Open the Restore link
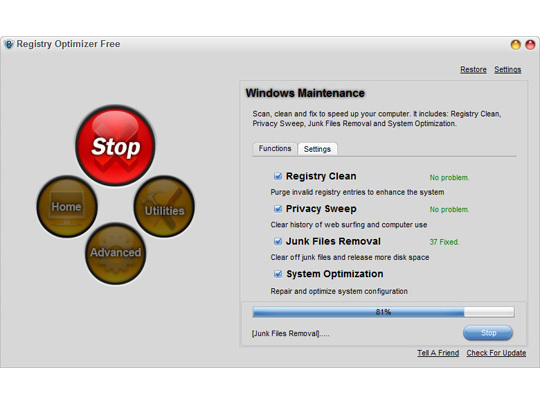This screenshot has height=405, width=540. tap(473, 70)
